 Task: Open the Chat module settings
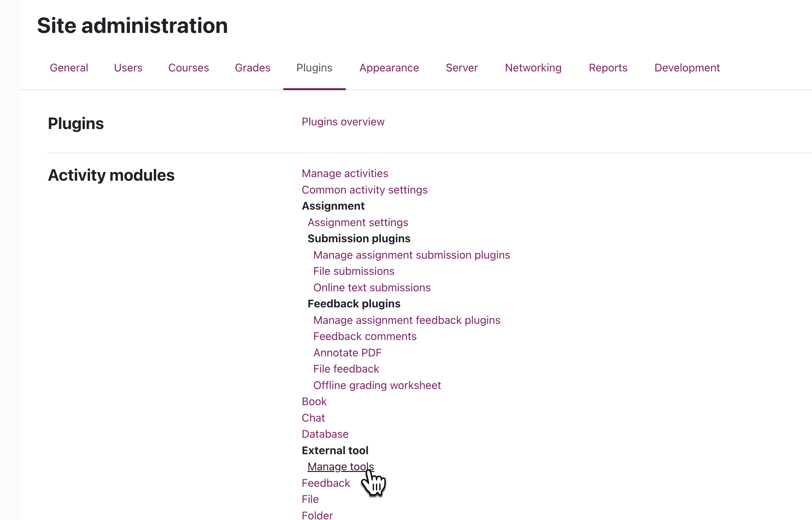[x=313, y=418]
